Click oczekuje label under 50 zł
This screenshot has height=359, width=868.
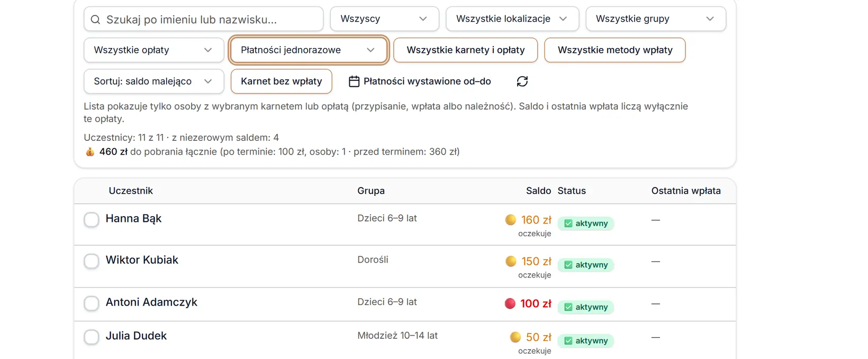pos(535,351)
